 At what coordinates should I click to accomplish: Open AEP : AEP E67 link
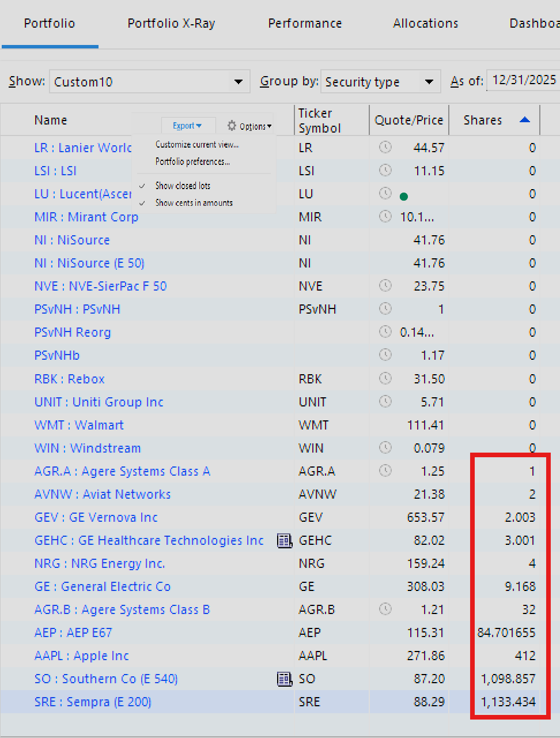[73, 632]
